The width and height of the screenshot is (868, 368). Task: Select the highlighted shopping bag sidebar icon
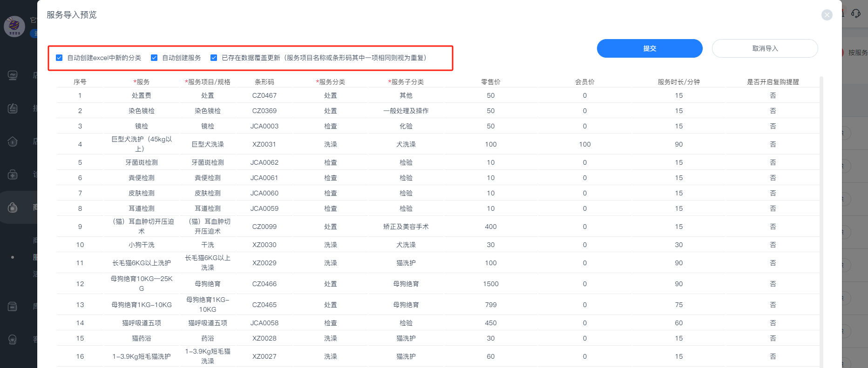click(13, 207)
